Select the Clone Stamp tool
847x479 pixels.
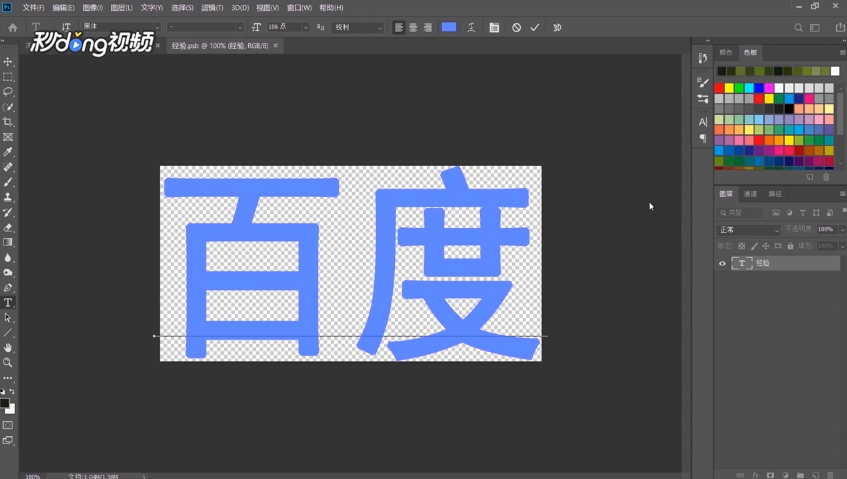point(8,198)
